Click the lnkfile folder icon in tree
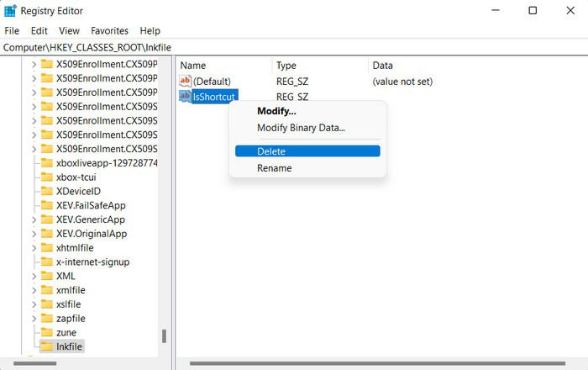This screenshot has height=370, width=588. (x=47, y=346)
